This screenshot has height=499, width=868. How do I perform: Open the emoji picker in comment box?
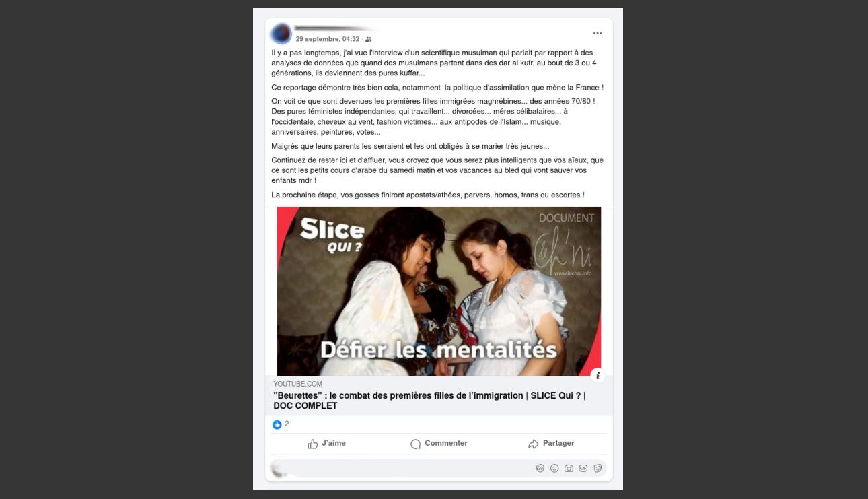(554, 469)
